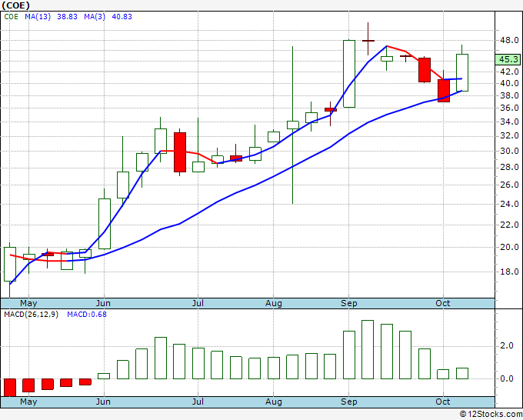Viewport: 523px width, 420px height.
Task: Click May on the MACD panel date axis
Action: click(x=28, y=402)
